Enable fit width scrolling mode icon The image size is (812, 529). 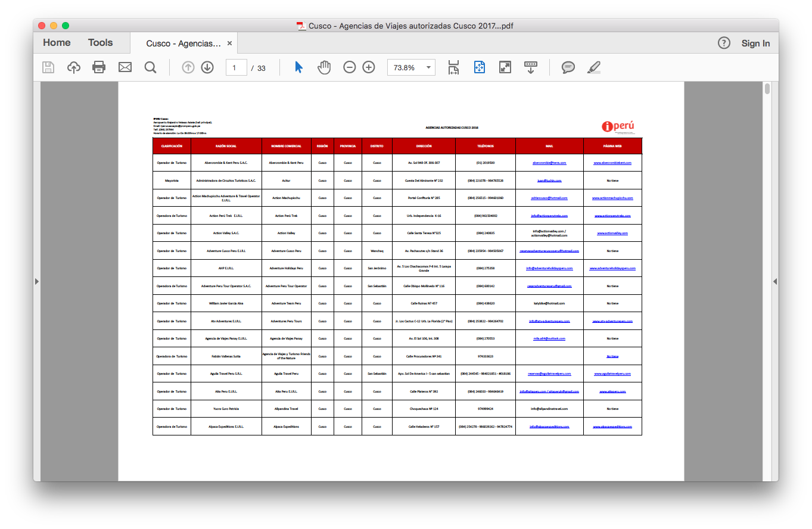coord(454,67)
